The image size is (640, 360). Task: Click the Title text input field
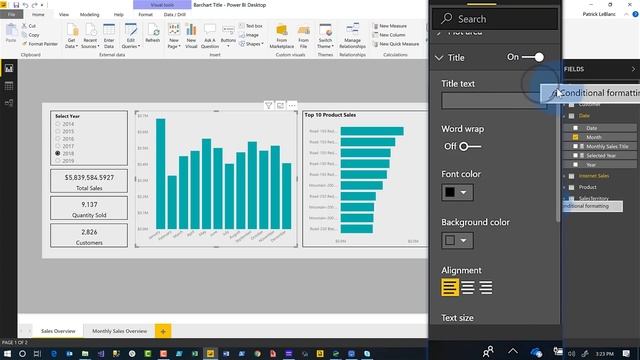(493, 100)
